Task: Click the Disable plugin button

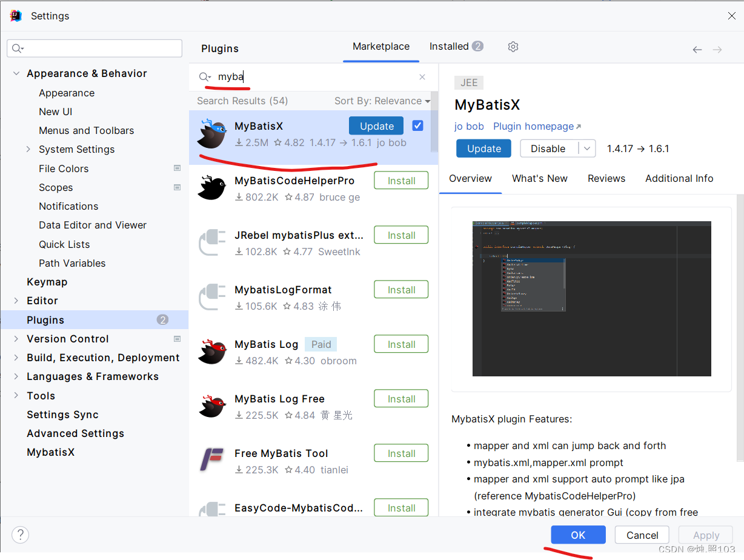Action: coord(548,148)
